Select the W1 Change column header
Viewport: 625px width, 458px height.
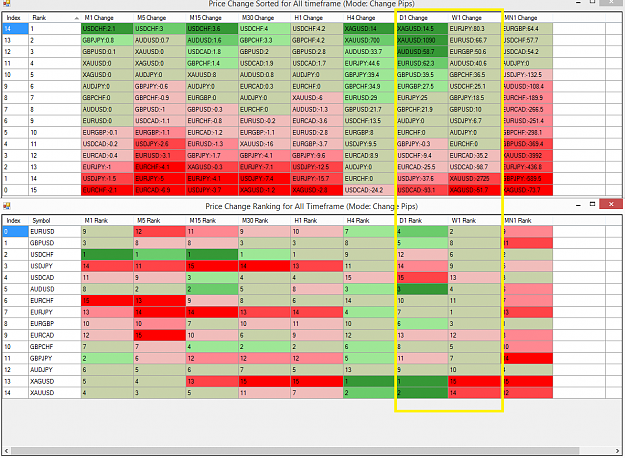[x=474, y=18]
